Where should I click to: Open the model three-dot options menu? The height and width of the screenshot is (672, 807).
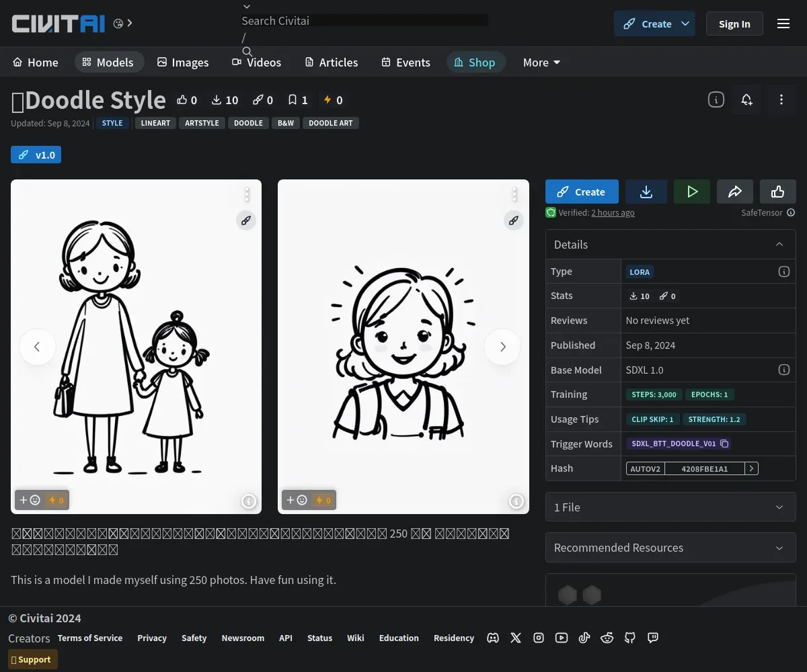[x=781, y=99]
